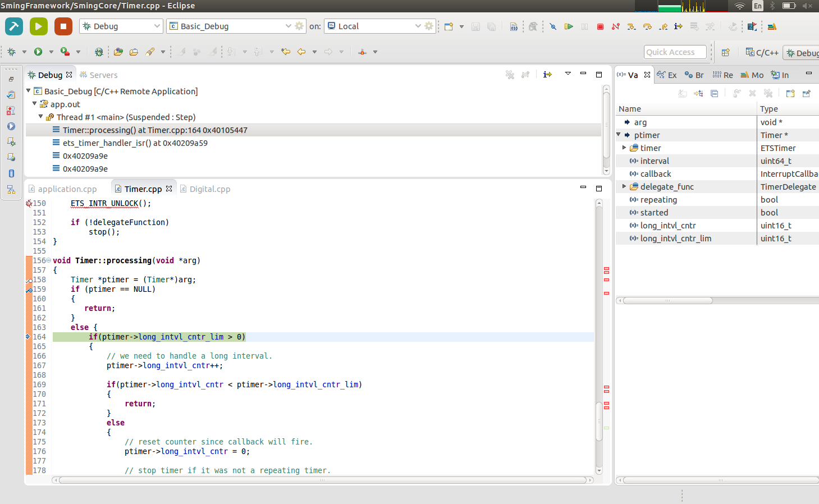Image resolution: width=819 pixels, height=504 pixels.
Task: Step Over the current line
Action: 647,26
